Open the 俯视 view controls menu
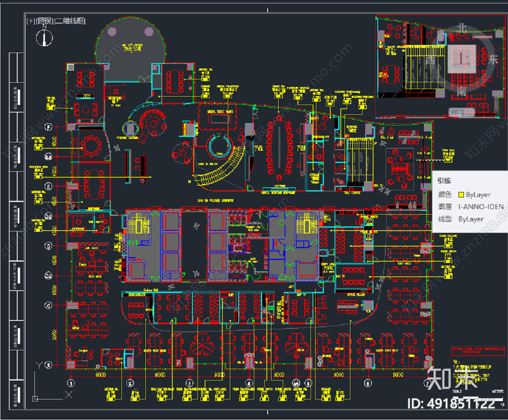Image resolution: width=508 pixels, height=420 pixels. click(x=45, y=21)
